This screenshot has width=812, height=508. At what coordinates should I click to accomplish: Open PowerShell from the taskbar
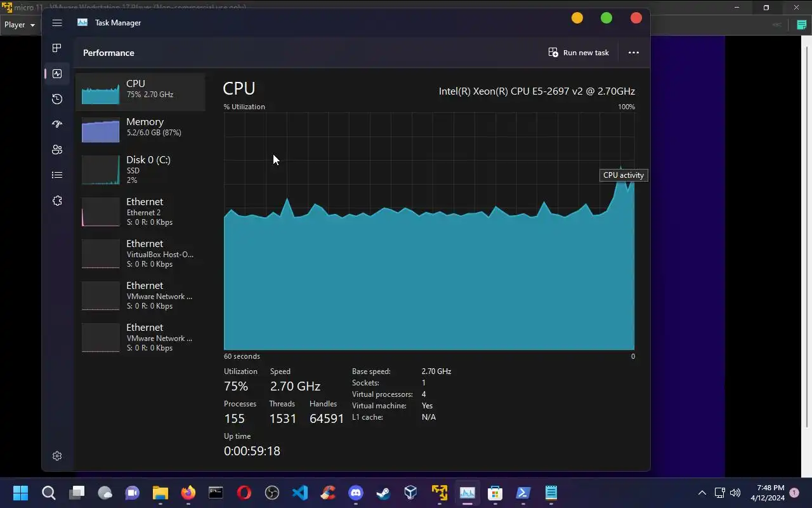tap(523, 493)
